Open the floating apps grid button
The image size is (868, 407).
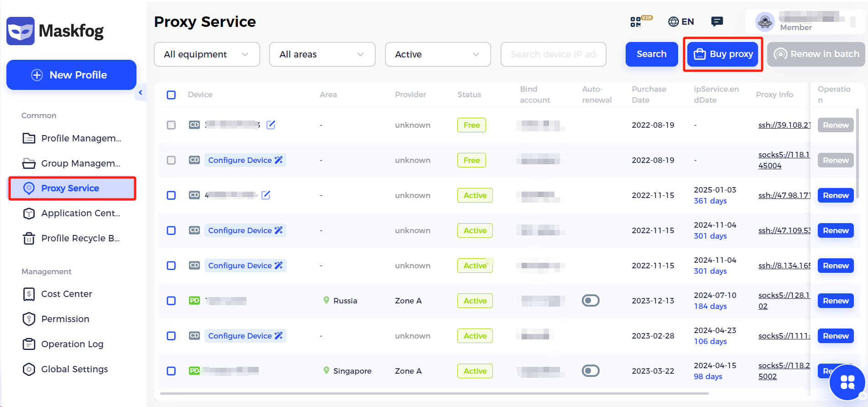pos(847,382)
